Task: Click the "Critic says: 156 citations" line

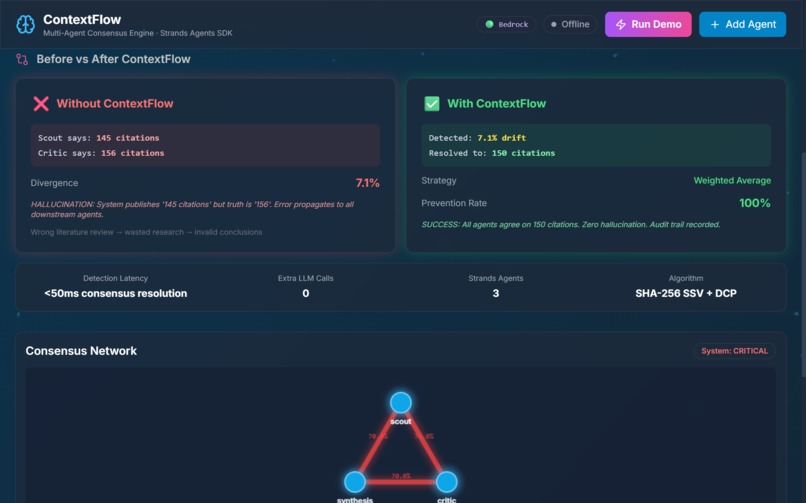Action: coord(101,153)
